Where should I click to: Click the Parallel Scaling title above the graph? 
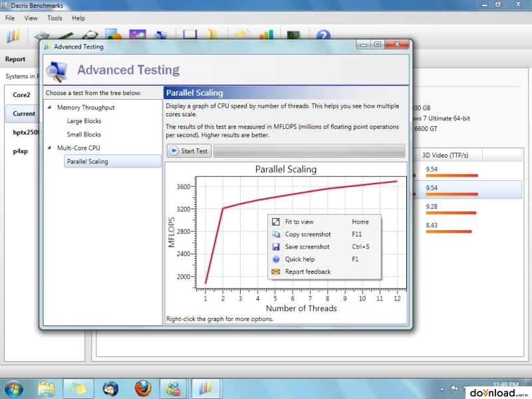(286, 169)
